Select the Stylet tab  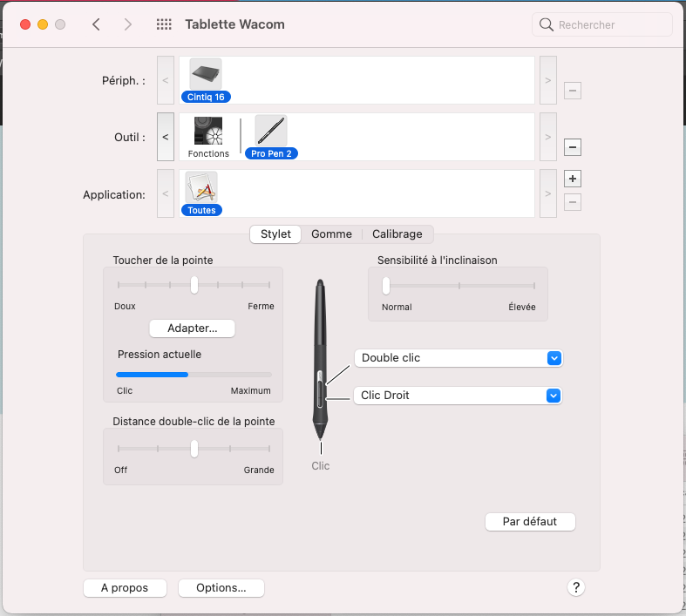275,234
